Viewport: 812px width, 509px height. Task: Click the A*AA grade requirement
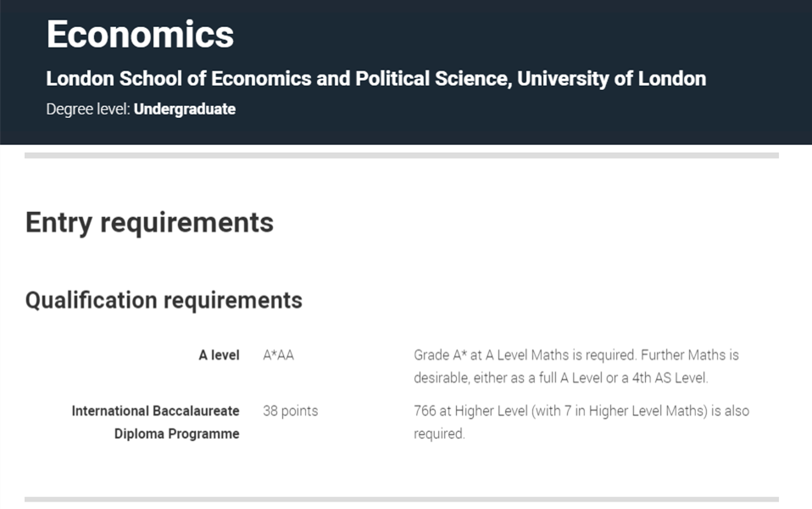pos(279,355)
